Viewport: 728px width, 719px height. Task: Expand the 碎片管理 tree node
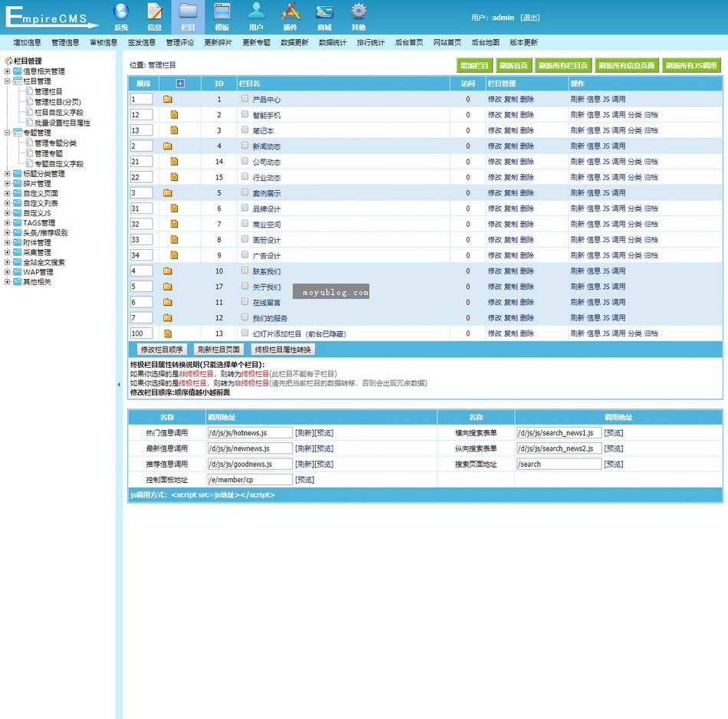[8, 183]
